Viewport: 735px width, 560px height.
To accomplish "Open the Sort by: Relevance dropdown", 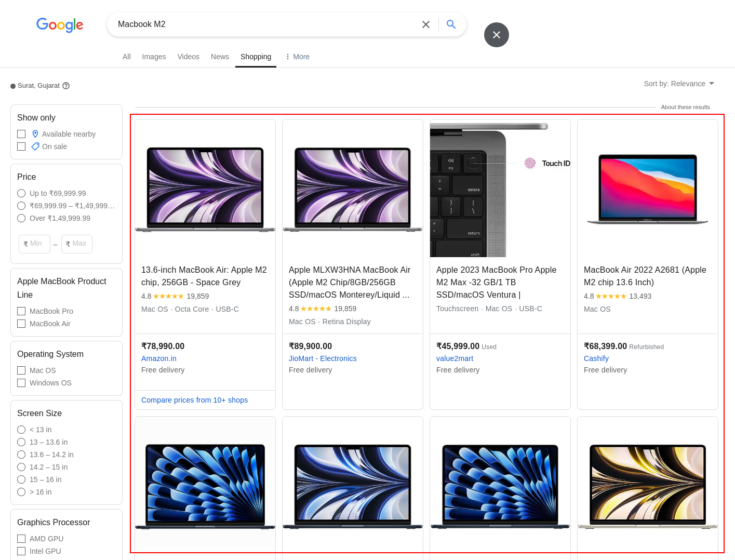I will click(x=679, y=84).
